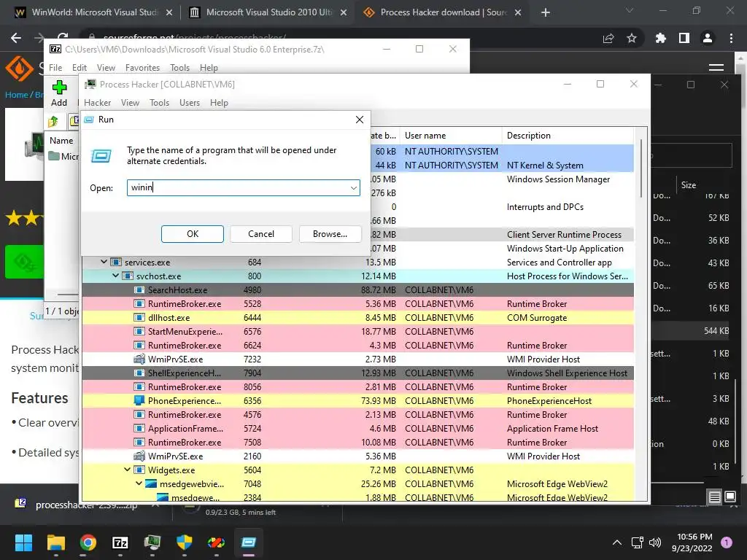The image size is (747, 560).
Task: Click Chrome share page icon
Action: coord(608,39)
